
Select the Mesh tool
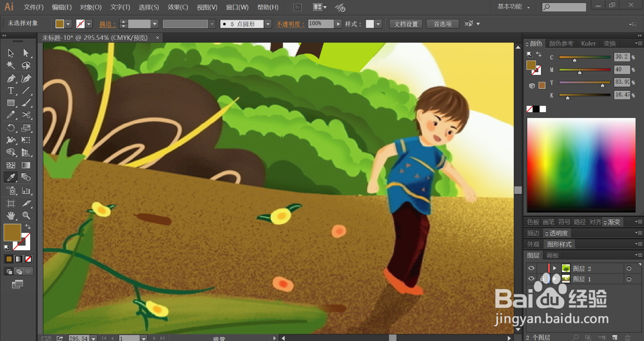point(11,165)
